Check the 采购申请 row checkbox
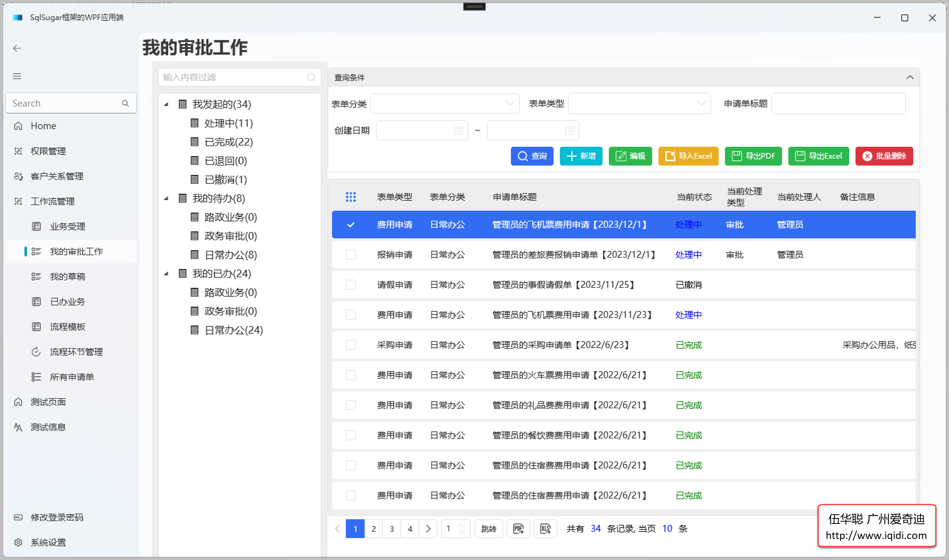Viewport: 949px width, 560px height. pos(351,345)
